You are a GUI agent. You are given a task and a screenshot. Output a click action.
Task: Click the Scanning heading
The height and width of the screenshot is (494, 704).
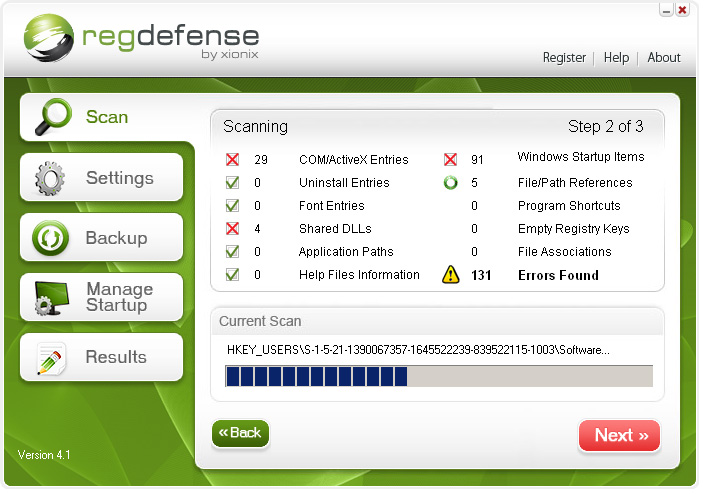255,127
